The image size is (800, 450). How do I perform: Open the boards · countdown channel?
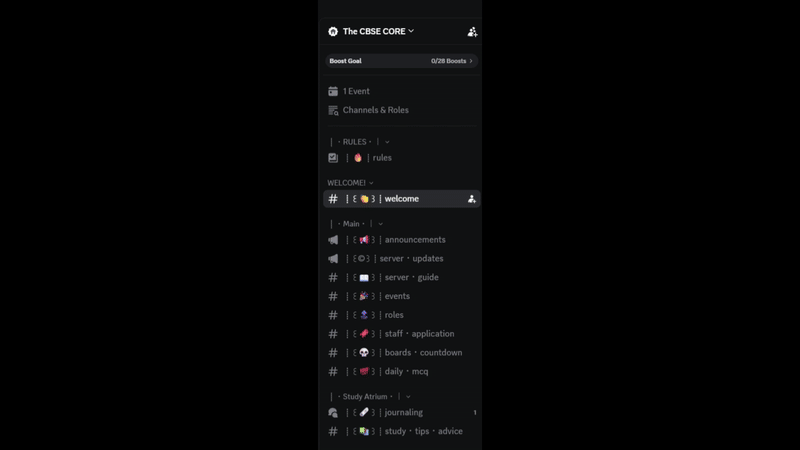click(x=402, y=353)
